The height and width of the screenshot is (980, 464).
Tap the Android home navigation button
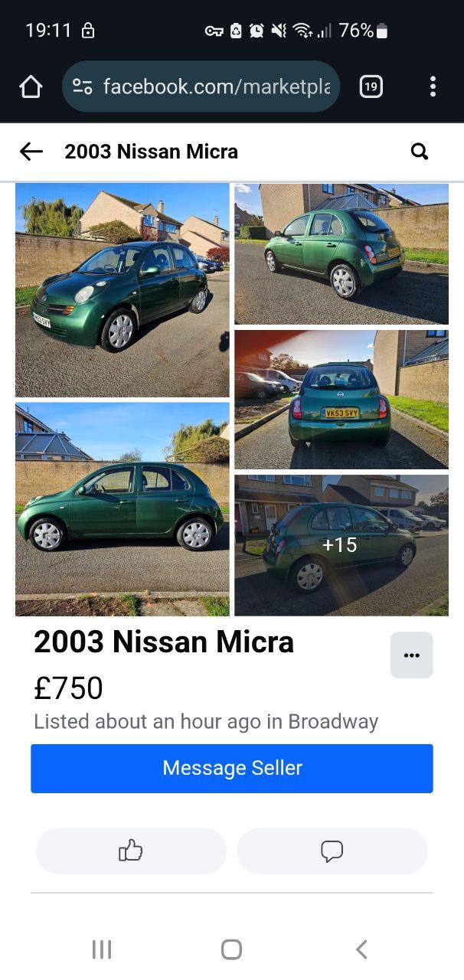pos(231,949)
